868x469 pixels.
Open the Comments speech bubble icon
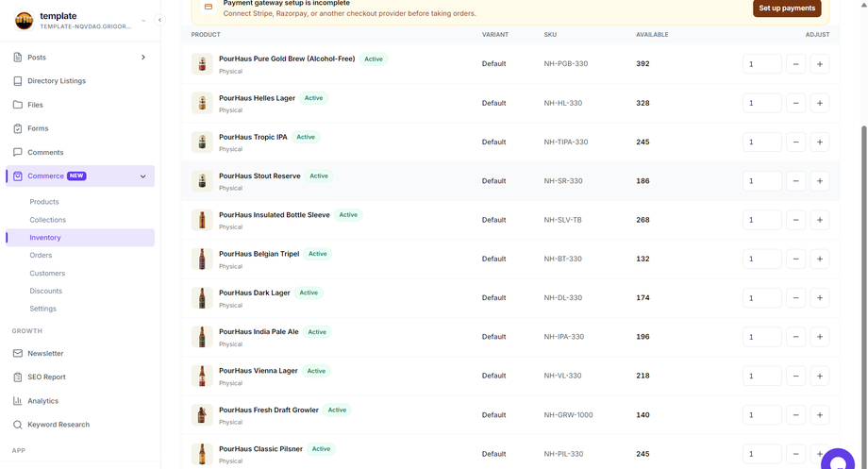[18, 152]
